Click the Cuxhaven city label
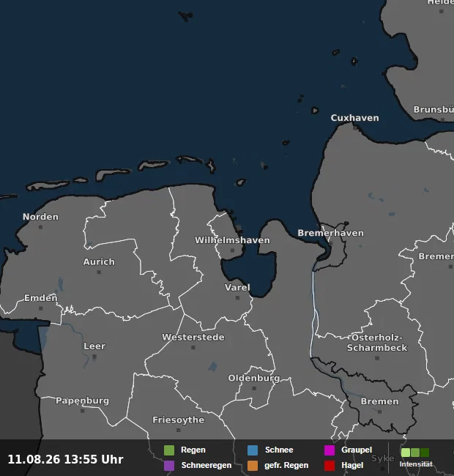This screenshot has width=454, height=476. pos(354,118)
